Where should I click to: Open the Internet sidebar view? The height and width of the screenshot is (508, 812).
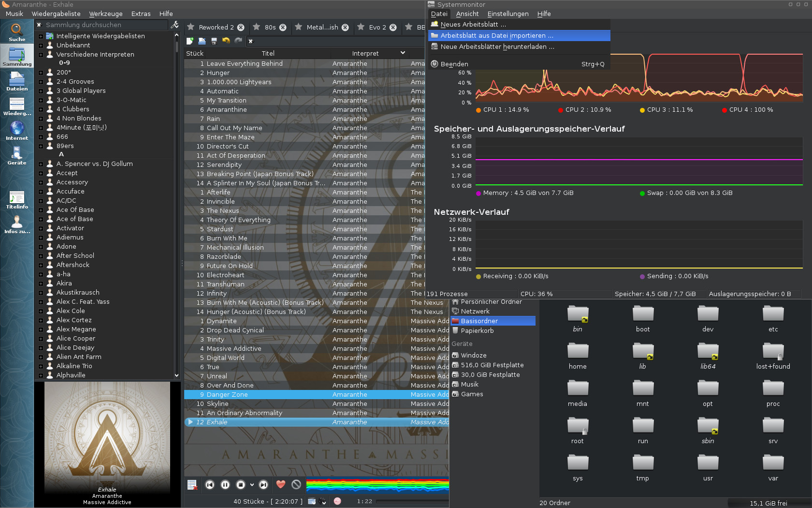click(17, 131)
